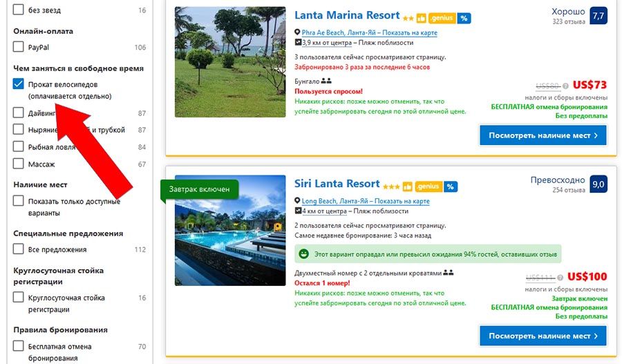Click the thumbs-up icon next to Siri Lanta Resort

click(x=407, y=186)
